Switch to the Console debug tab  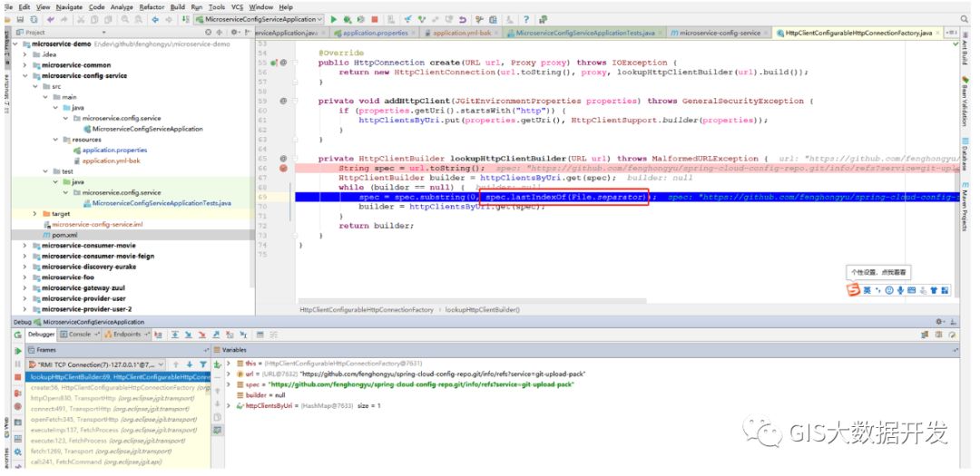80,335
